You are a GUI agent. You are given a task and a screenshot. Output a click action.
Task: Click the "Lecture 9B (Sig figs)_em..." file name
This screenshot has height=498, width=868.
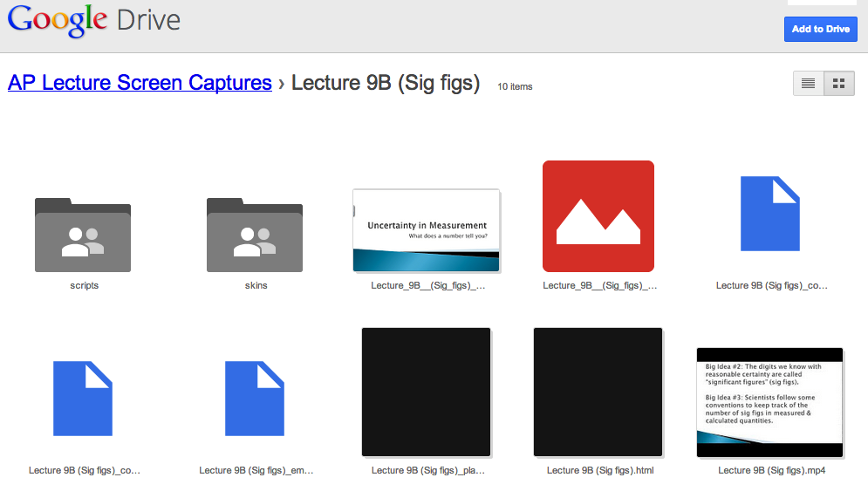(x=256, y=470)
